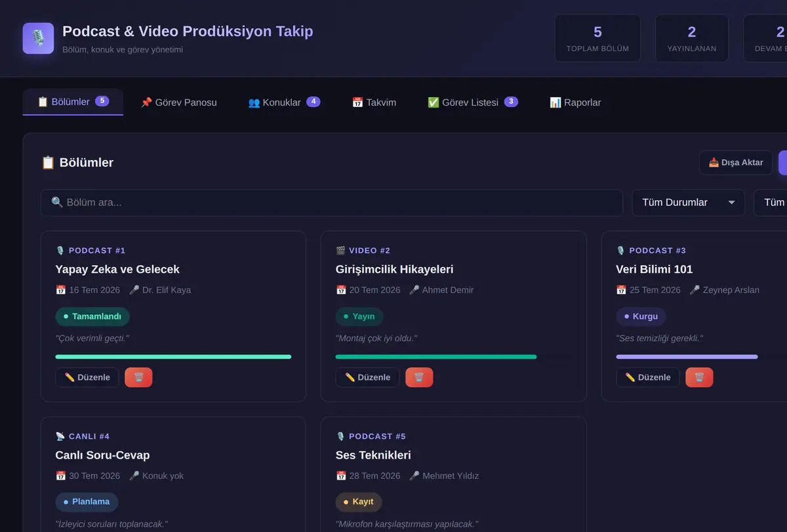Open the Raporlar tab

(x=575, y=102)
